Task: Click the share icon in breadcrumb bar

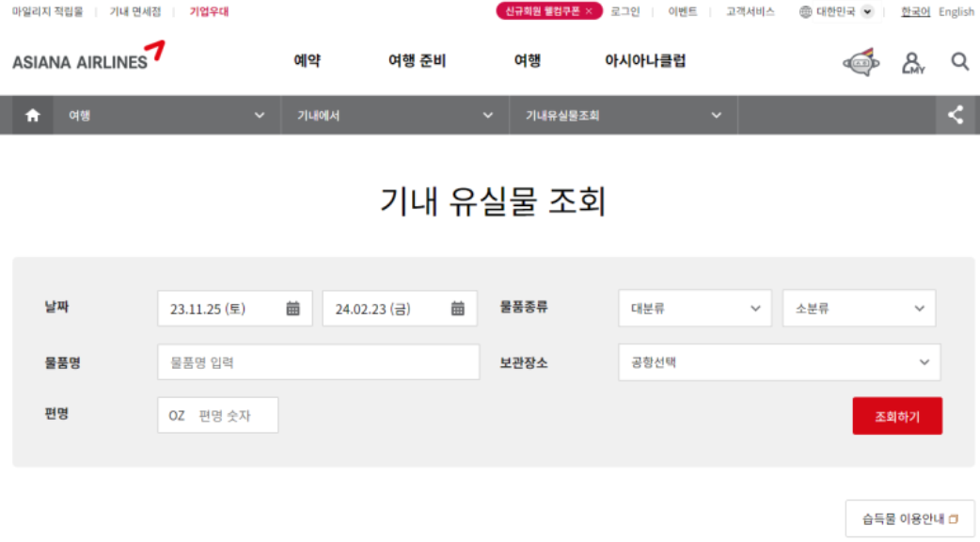Action: pos(955,115)
